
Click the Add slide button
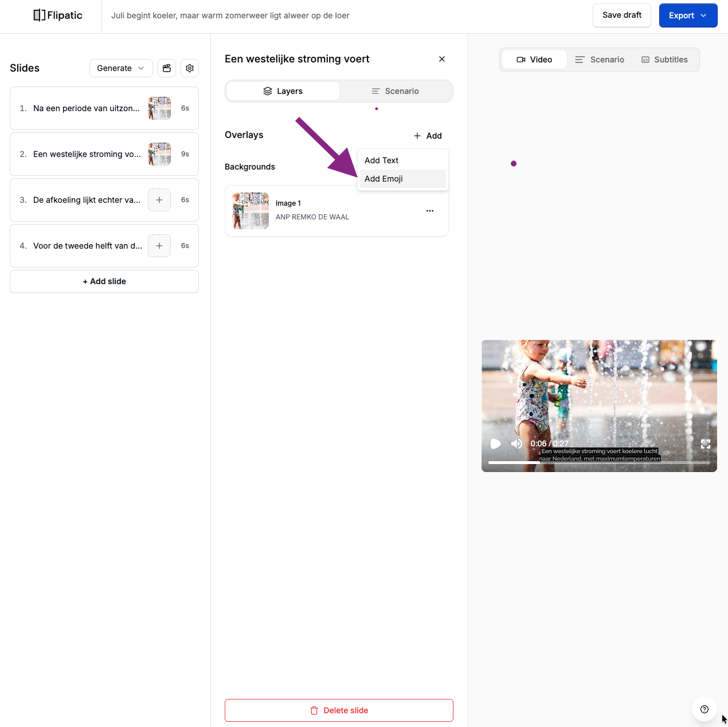point(104,281)
